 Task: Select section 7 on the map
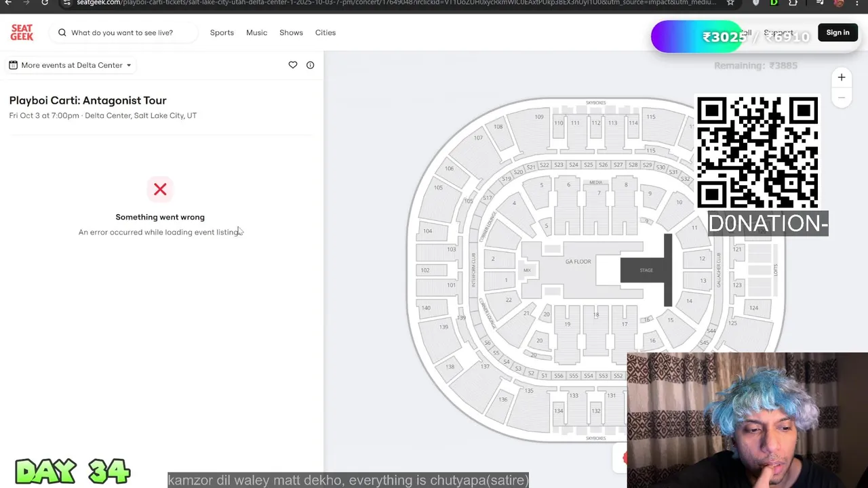point(599,193)
